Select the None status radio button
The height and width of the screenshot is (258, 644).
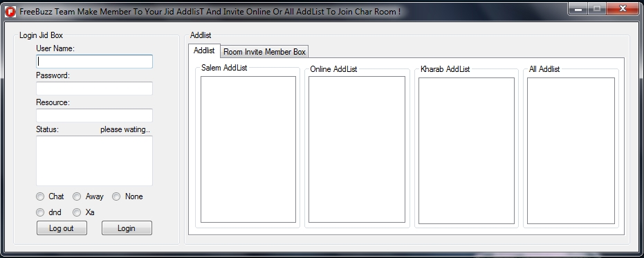[x=116, y=197]
